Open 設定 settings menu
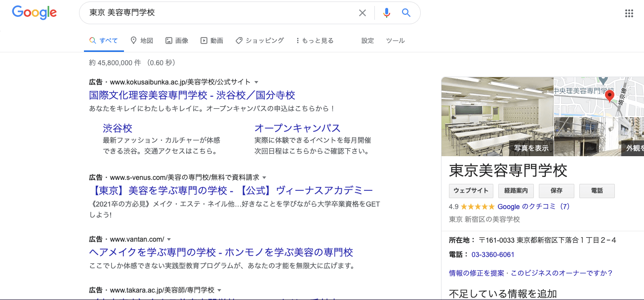644x300 pixels. pos(368,41)
